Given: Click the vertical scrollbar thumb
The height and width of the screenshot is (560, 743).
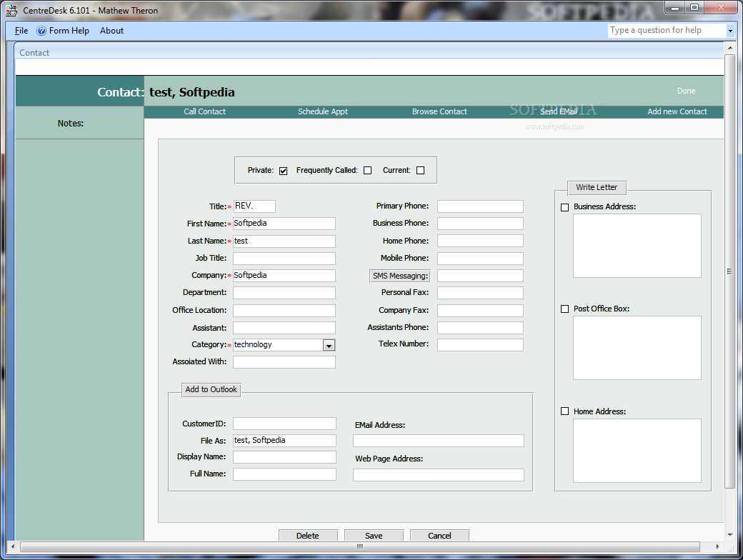Looking at the screenshot, I should click(729, 271).
